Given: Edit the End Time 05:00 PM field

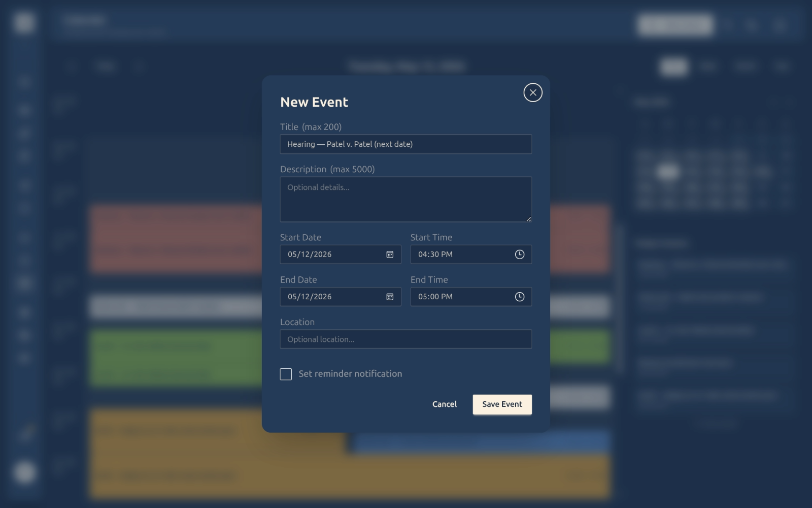Looking at the screenshot, I should tap(471, 297).
